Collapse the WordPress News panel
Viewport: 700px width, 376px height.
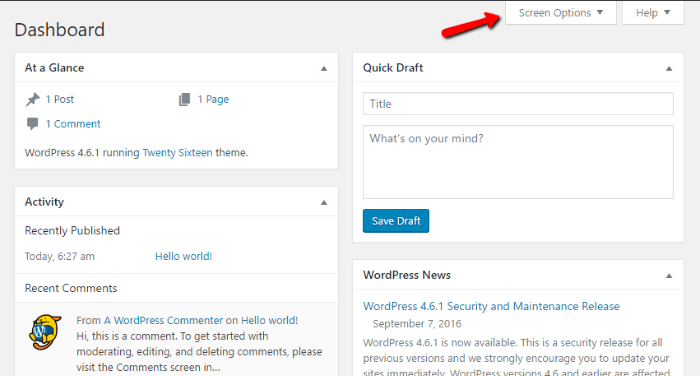click(669, 276)
